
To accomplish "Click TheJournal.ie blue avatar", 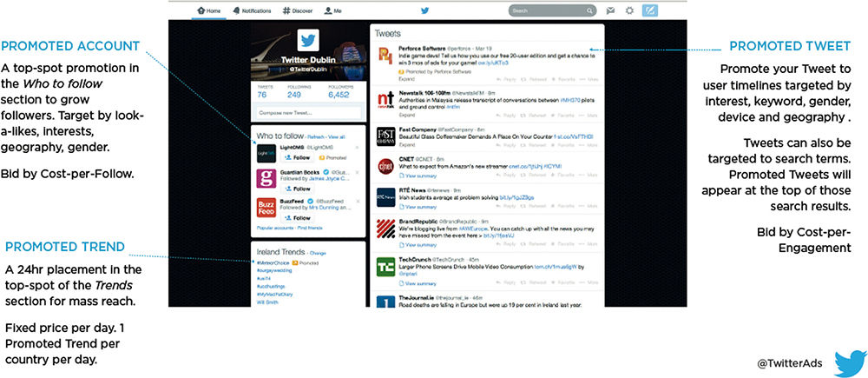I will click(385, 302).
